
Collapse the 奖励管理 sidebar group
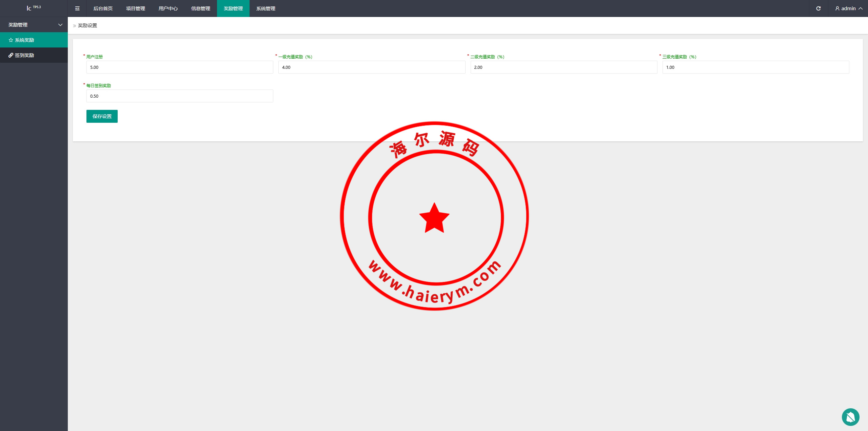(x=60, y=25)
